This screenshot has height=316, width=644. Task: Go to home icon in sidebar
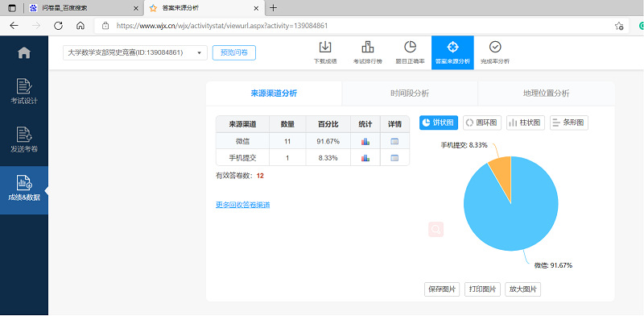point(24,52)
